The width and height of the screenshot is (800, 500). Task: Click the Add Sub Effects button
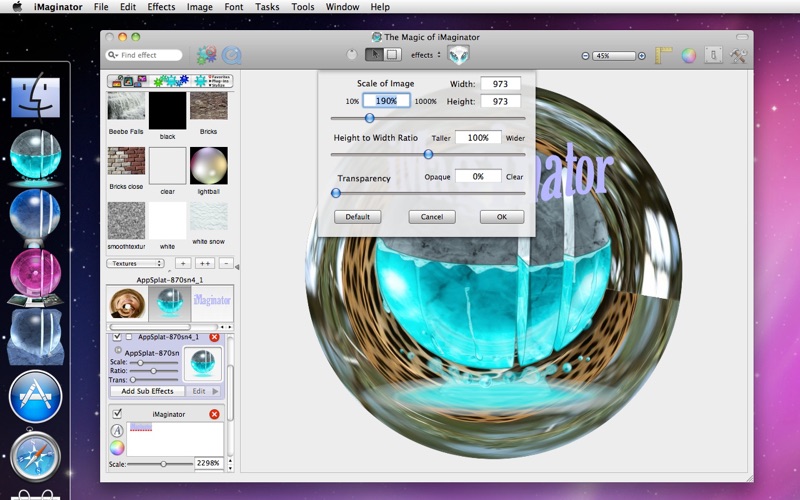147,391
